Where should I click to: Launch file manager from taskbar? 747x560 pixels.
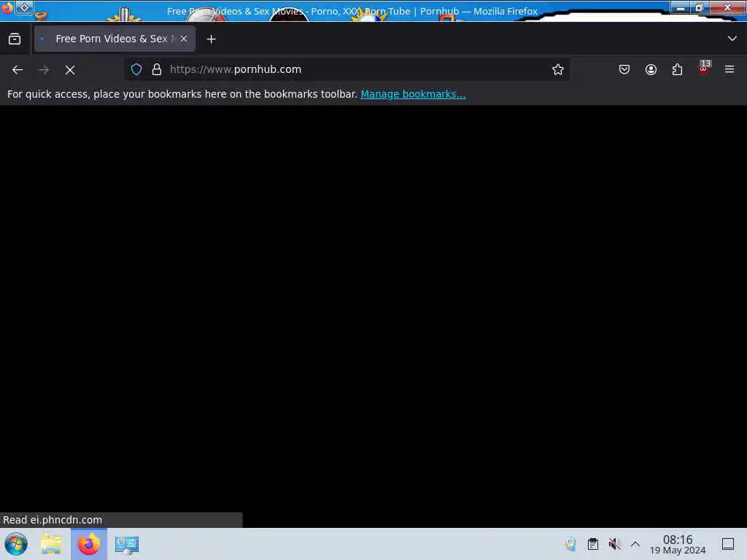(51, 544)
